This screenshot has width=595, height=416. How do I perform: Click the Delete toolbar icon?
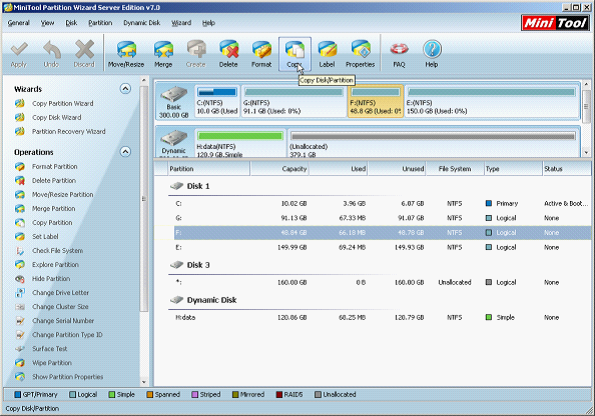click(x=228, y=54)
